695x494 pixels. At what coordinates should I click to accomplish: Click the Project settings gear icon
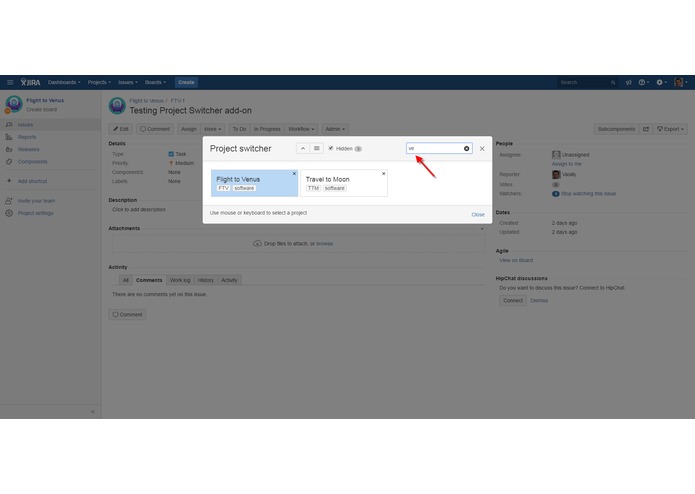9,213
